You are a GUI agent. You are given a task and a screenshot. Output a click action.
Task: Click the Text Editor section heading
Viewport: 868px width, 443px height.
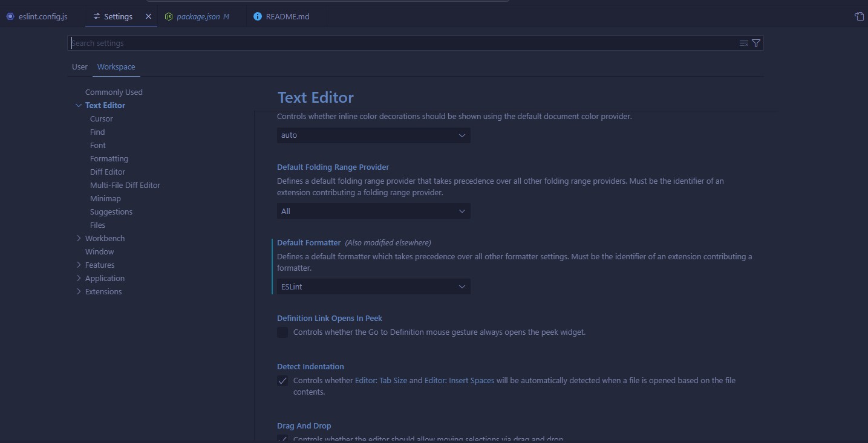click(x=316, y=97)
